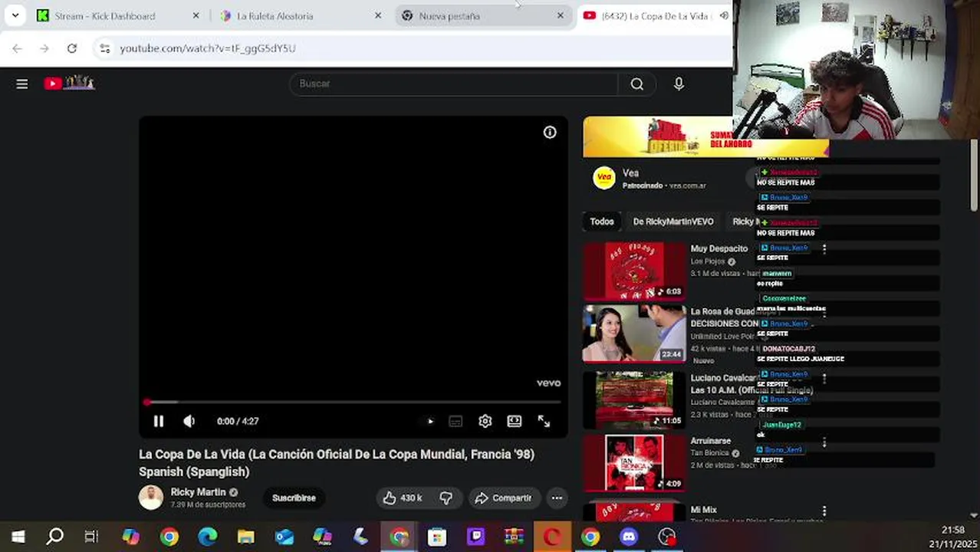Screen dimensions: 980x552
Task: Open the Vea sponsored ad banner
Action: pos(658,137)
